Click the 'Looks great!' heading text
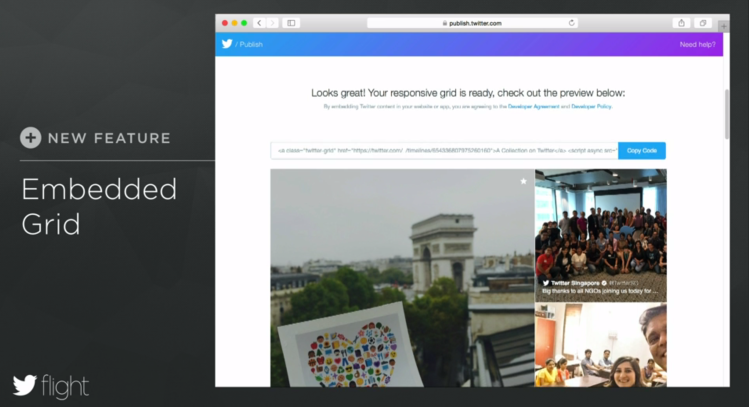749x407 pixels. click(x=468, y=93)
